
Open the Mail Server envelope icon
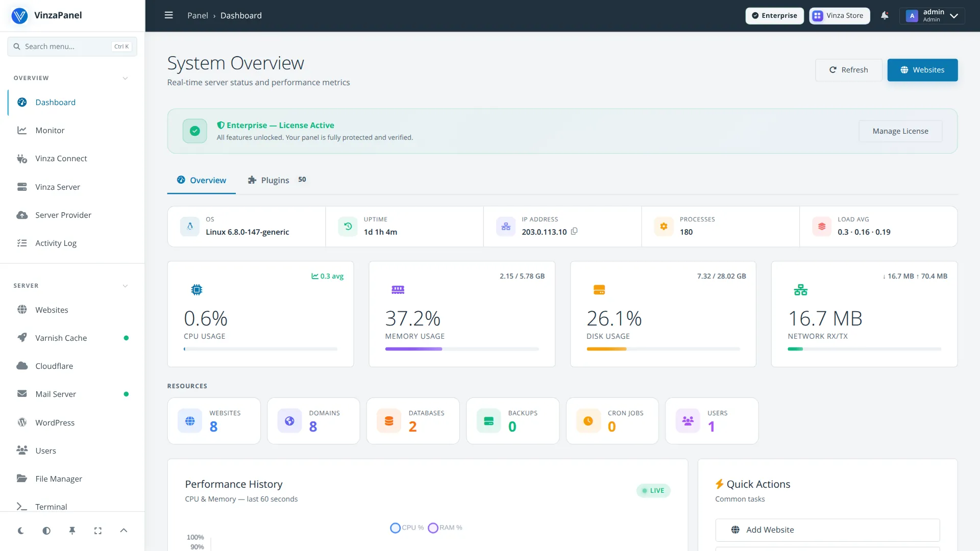click(x=22, y=394)
